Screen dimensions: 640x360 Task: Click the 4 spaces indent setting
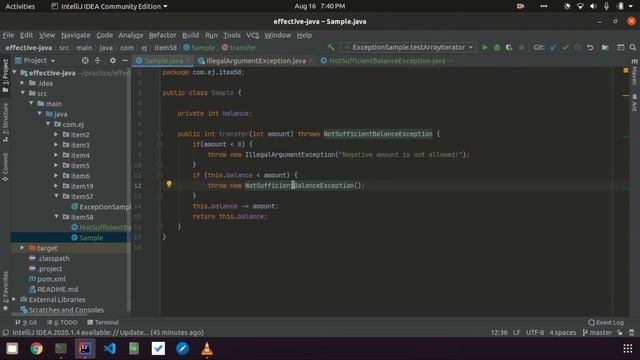tap(562, 333)
